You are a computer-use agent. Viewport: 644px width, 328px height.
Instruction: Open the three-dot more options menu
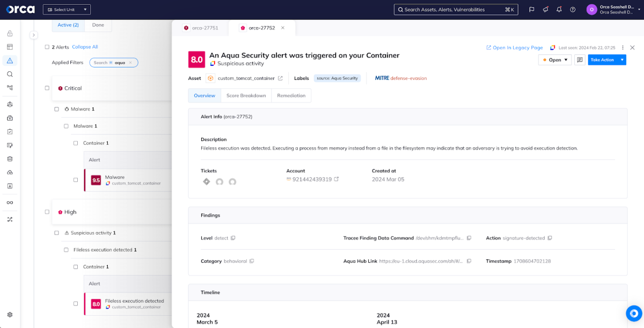point(623,48)
